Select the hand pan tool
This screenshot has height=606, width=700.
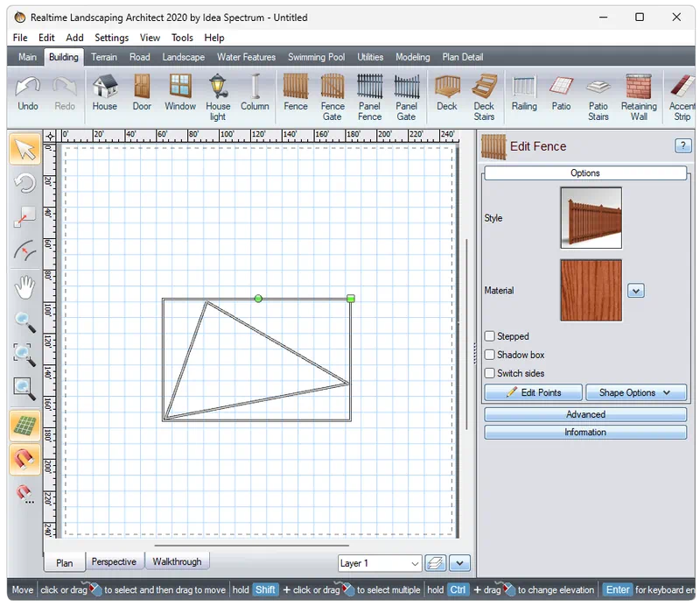tap(25, 287)
